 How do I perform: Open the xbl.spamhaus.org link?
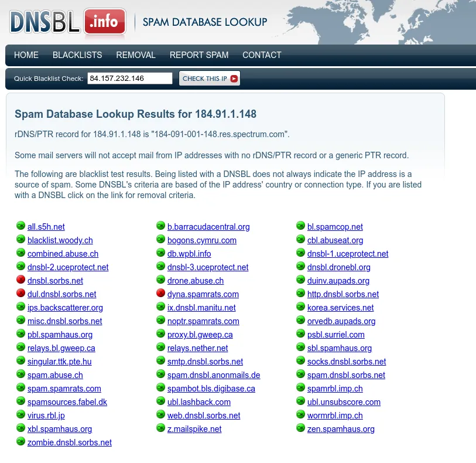(x=60, y=429)
